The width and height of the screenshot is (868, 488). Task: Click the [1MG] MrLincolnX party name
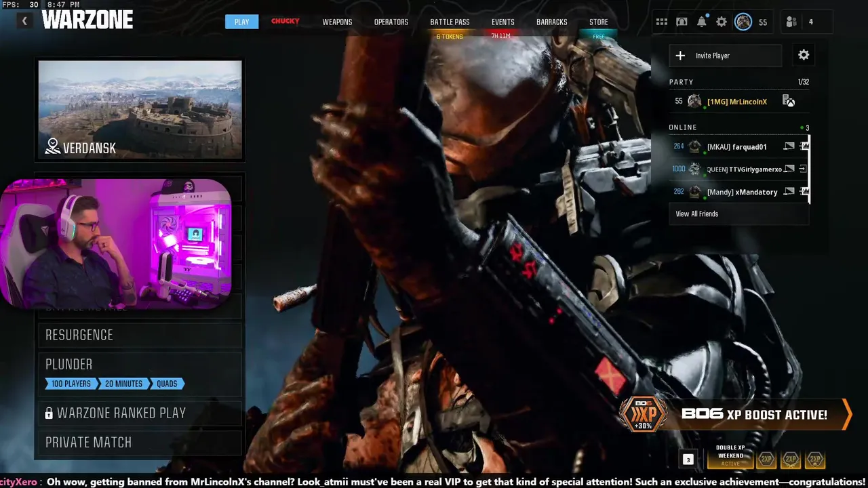coord(737,102)
